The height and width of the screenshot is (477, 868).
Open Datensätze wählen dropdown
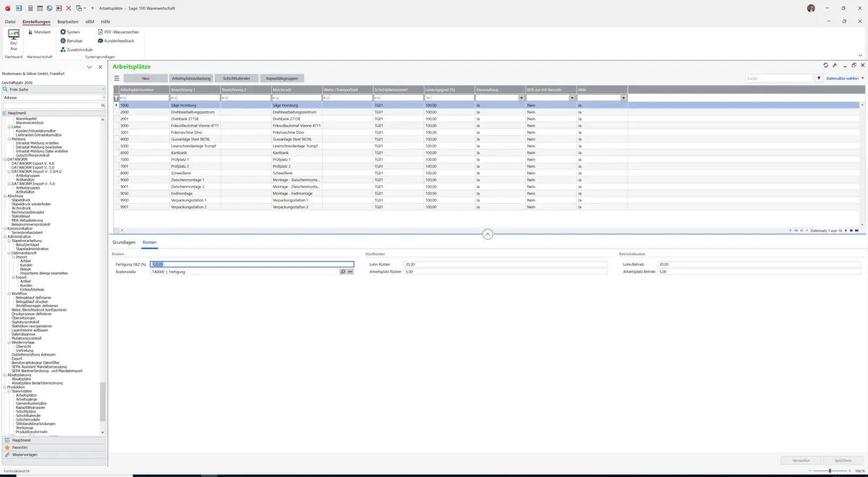[844, 78]
